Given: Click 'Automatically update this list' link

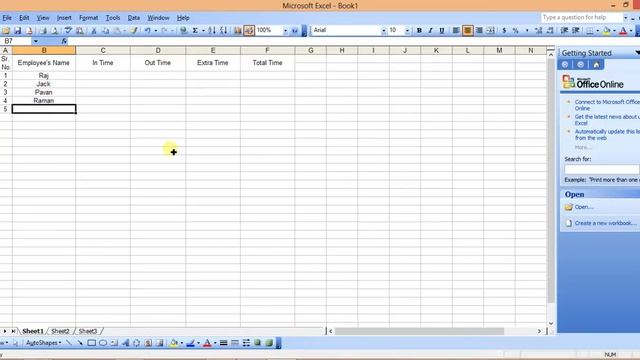Looking at the screenshot, I should [607, 135].
